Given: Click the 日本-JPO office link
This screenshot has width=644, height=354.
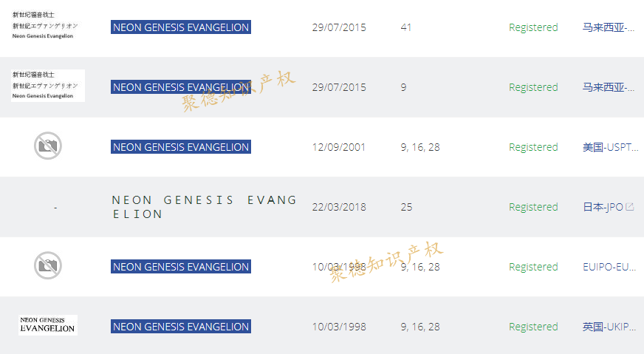Looking at the screenshot, I should click(603, 207).
